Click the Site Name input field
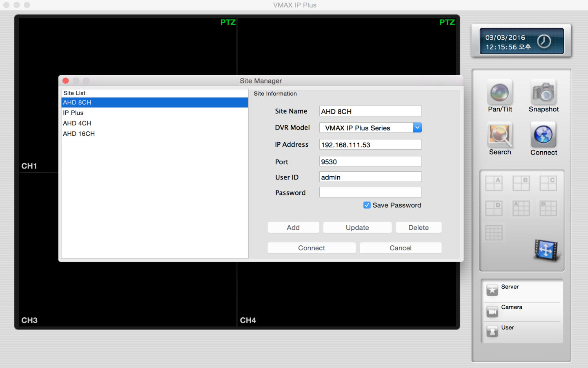588x368 pixels. click(370, 111)
